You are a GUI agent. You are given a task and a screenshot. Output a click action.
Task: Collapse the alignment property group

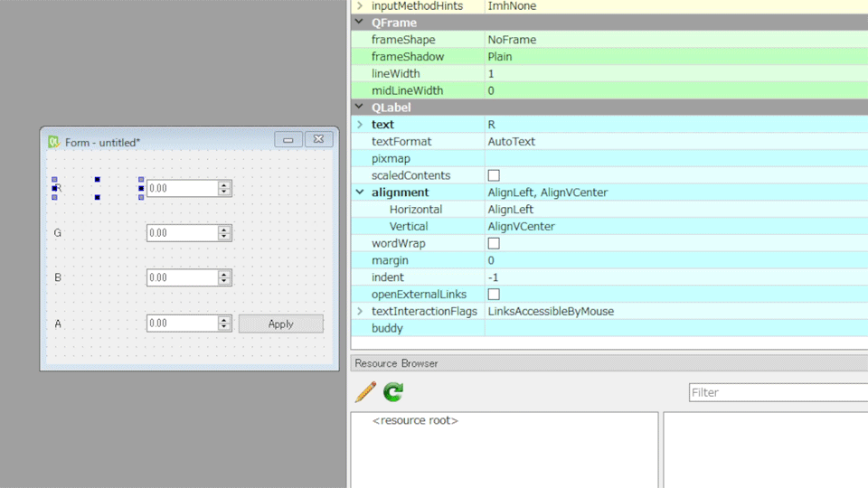click(360, 192)
